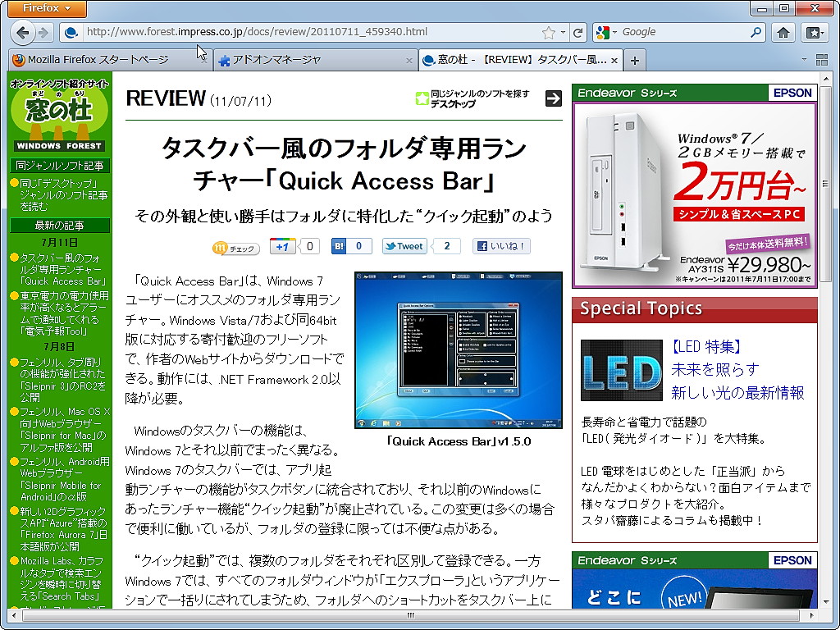Viewport: 840px width, 630px height.
Task: Click the site identity icon in address bar
Action: click(71, 33)
